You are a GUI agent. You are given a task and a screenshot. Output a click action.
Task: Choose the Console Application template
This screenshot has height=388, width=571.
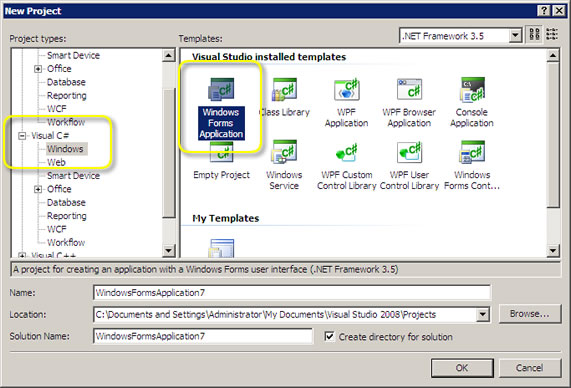click(x=472, y=102)
